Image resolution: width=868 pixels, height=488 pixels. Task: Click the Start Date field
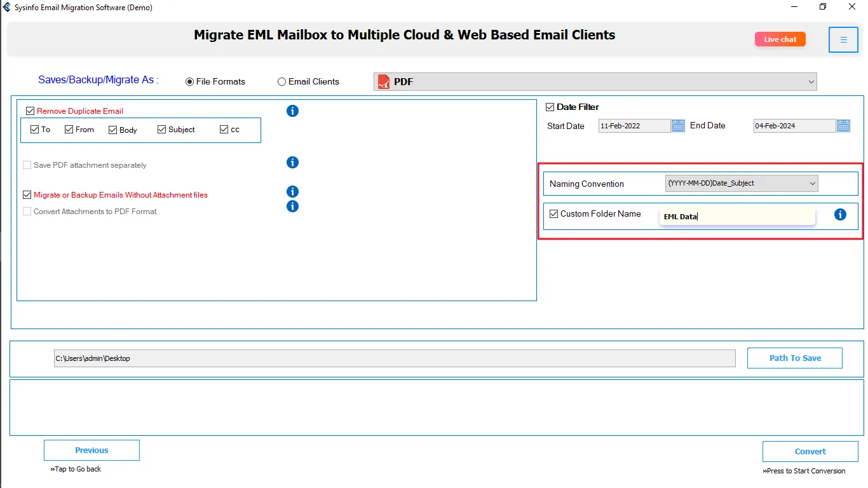coord(634,126)
